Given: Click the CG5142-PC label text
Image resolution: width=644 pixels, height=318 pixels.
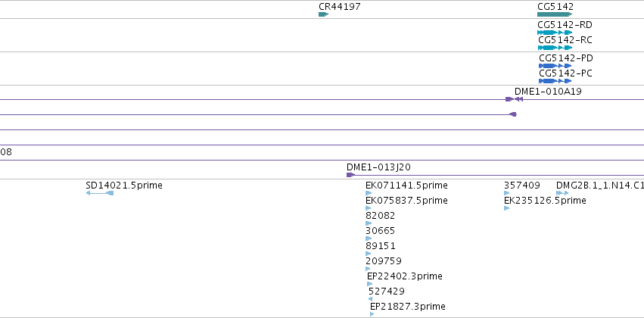Looking at the screenshot, I should point(565,73).
